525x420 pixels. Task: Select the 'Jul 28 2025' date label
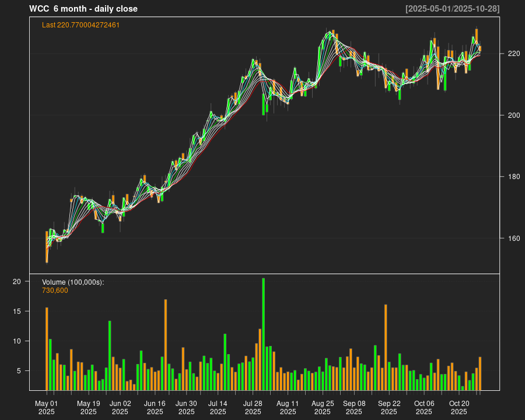(x=253, y=407)
